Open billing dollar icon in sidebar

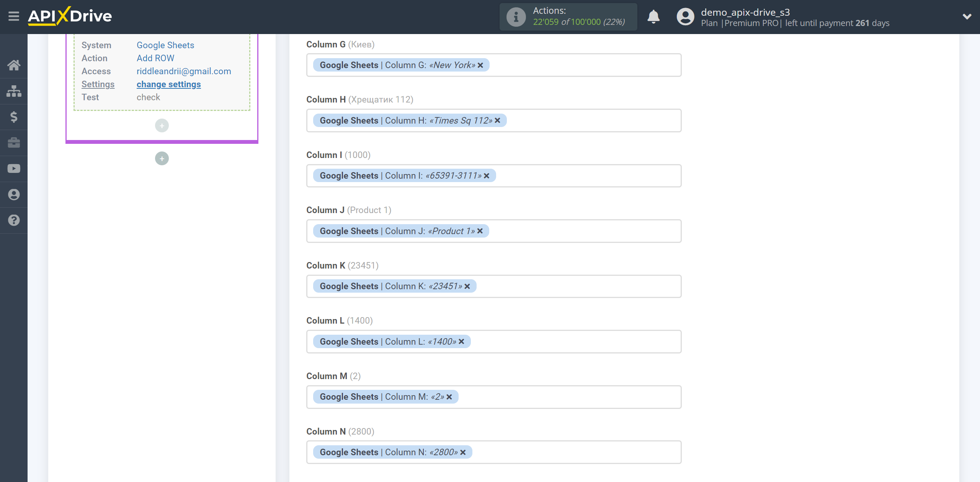tap(14, 117)
